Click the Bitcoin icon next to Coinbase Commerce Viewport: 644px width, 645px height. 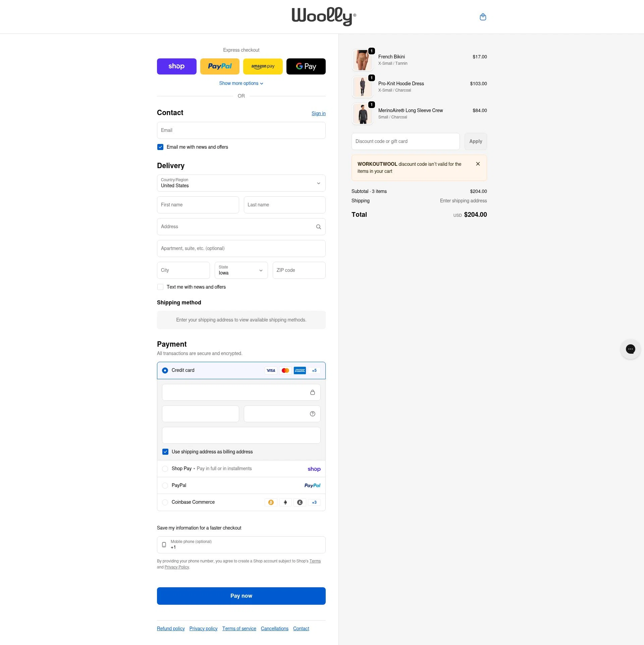point(271,502)
